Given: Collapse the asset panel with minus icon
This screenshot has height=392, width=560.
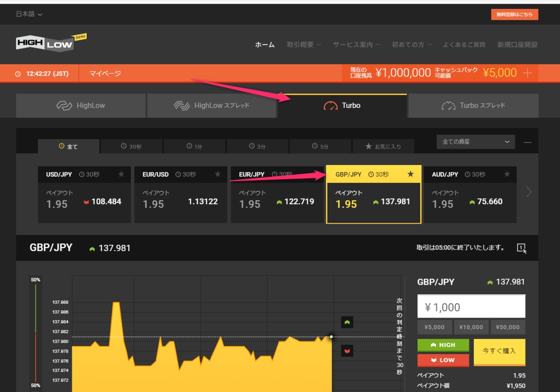Looking at the screenshot, I should pyautogui.click(x=527, y=142).
